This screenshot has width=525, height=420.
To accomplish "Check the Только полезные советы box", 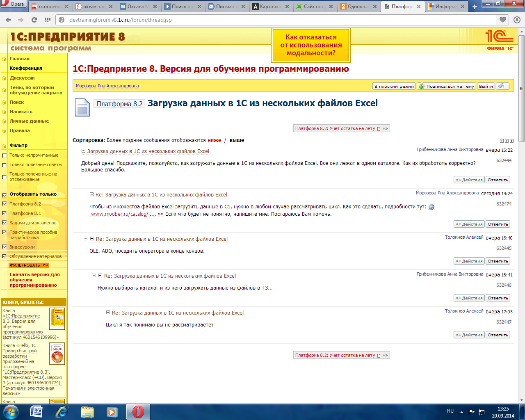I will 5,165.
